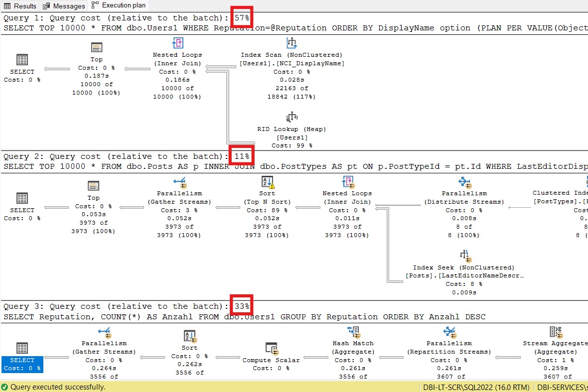Open the Messages tab
The image size is (588, 392).
tap(64, 6)
